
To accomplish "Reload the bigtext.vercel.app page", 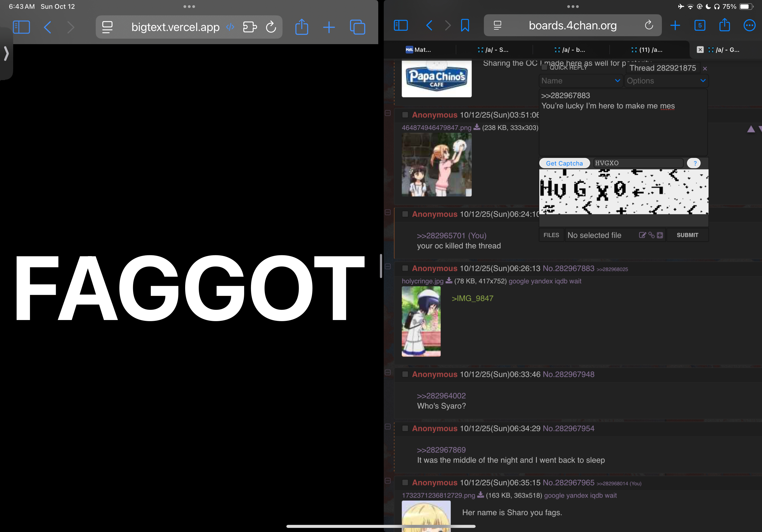I will (271, 27).
